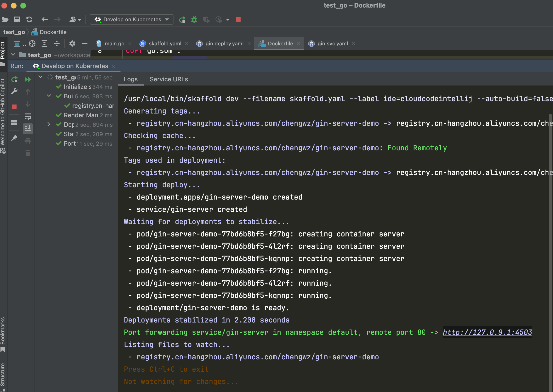This screenshot has height=392, width=553.
Task: Click the Debug bug icon in toolbar
Action: click(194, 20)
